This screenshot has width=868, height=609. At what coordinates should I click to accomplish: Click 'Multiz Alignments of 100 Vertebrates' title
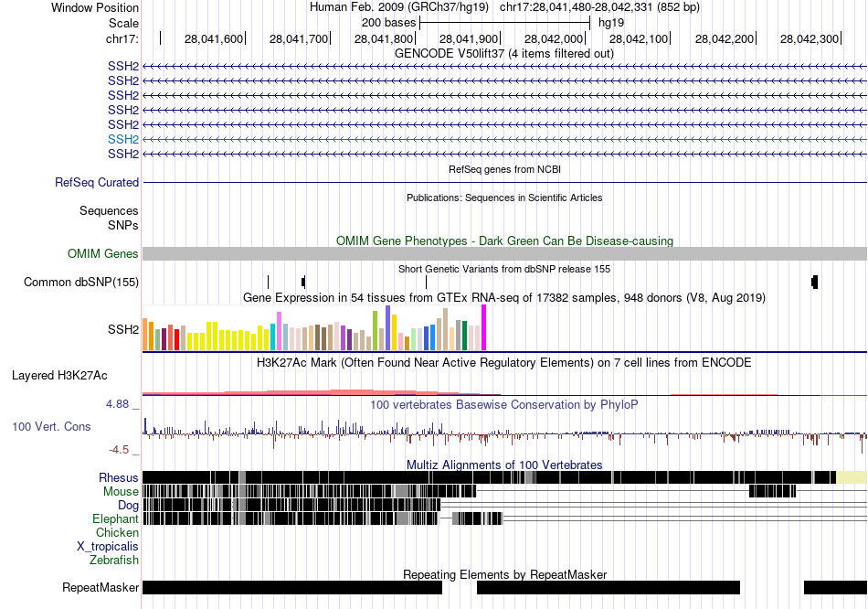coord(504,465)
